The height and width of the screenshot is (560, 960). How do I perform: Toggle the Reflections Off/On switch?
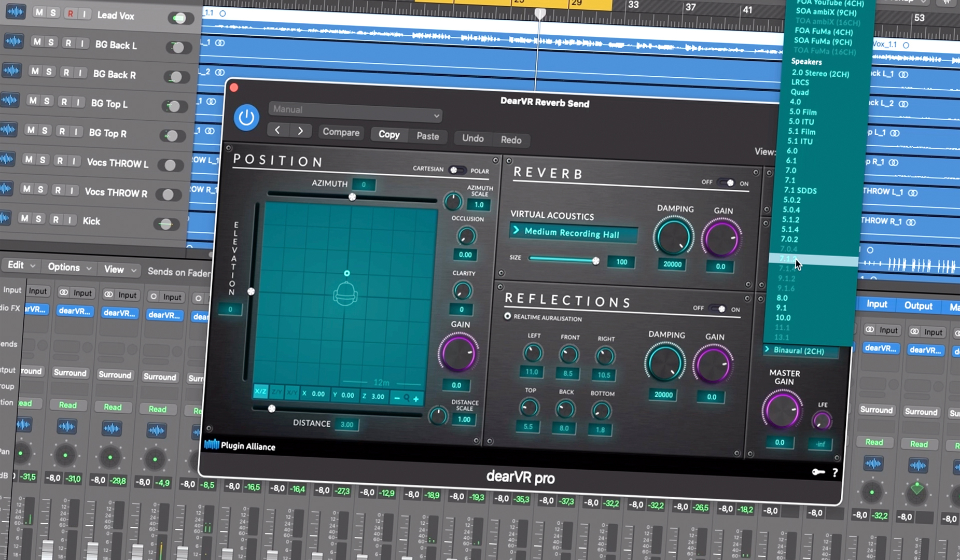point(717,309)
